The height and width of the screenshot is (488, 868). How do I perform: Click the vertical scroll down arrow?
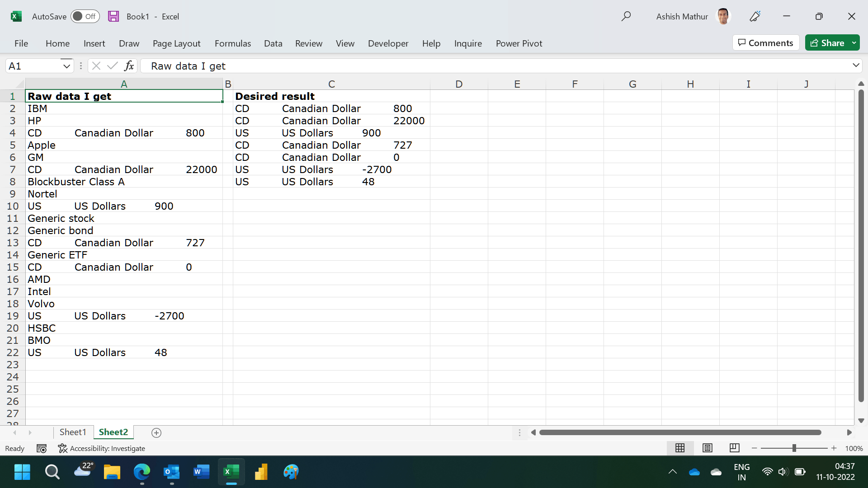pos(861,420)
